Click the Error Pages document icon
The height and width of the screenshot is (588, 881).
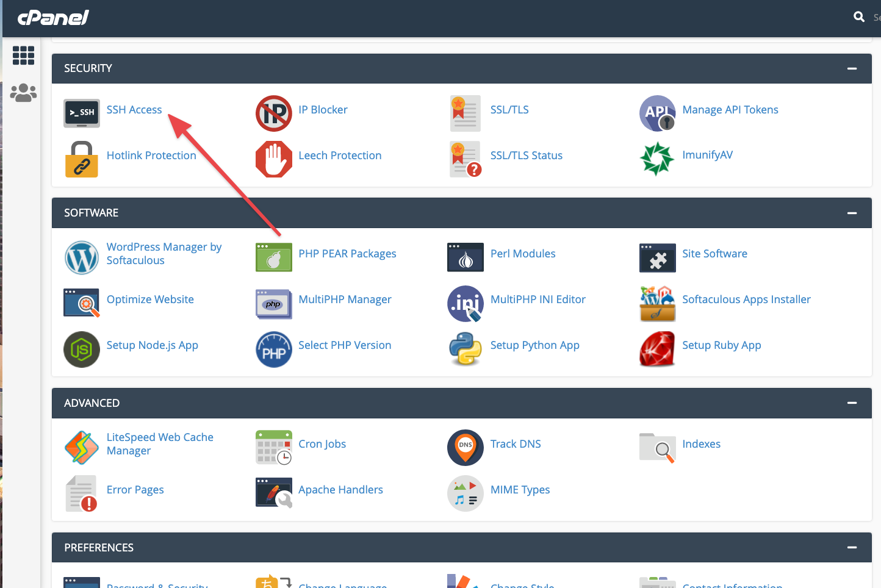click(82, 493)
